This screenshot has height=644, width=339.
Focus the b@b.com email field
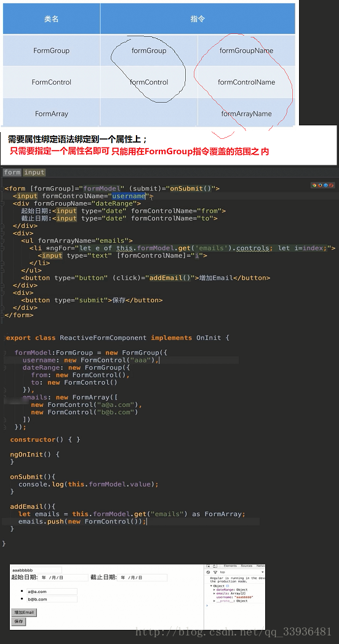click(52, 599)
